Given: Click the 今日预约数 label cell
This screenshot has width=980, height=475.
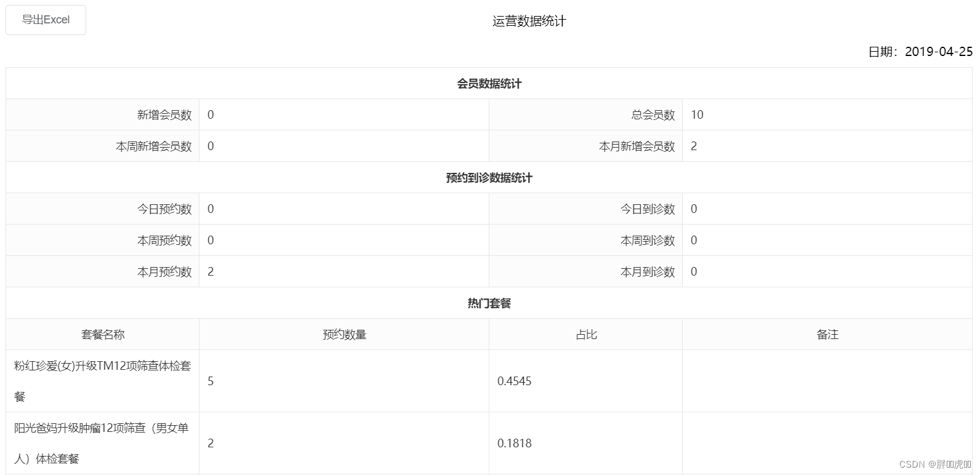Looking at the screenshot, I should [x=164, y=209].
